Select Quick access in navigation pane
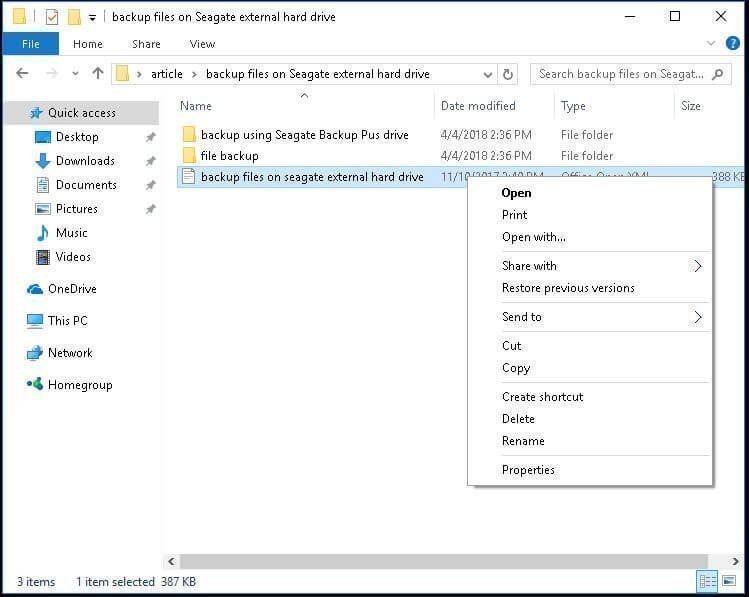 click(81, 113)
